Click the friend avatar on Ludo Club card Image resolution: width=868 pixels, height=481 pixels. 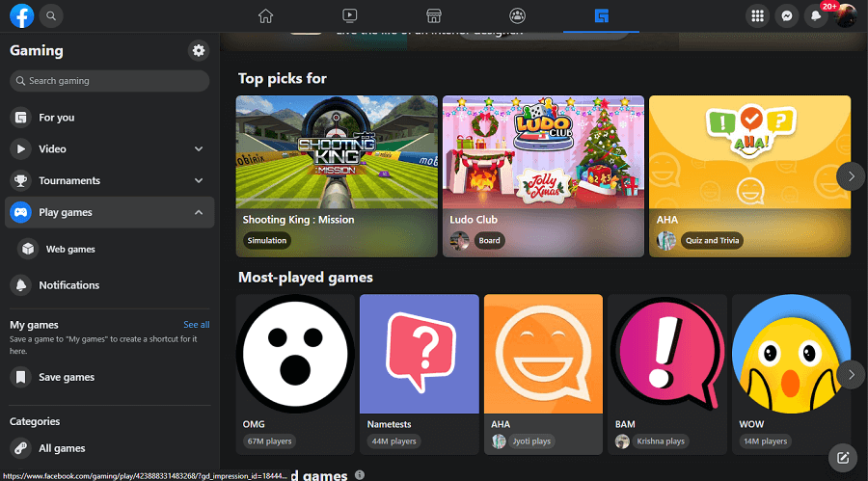click(459, 240)
